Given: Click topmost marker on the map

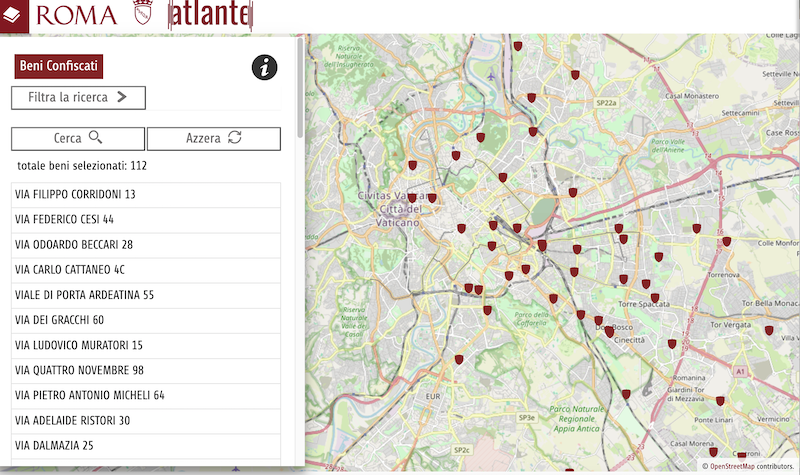Looking at the screenshot, I should coord(518,46).
